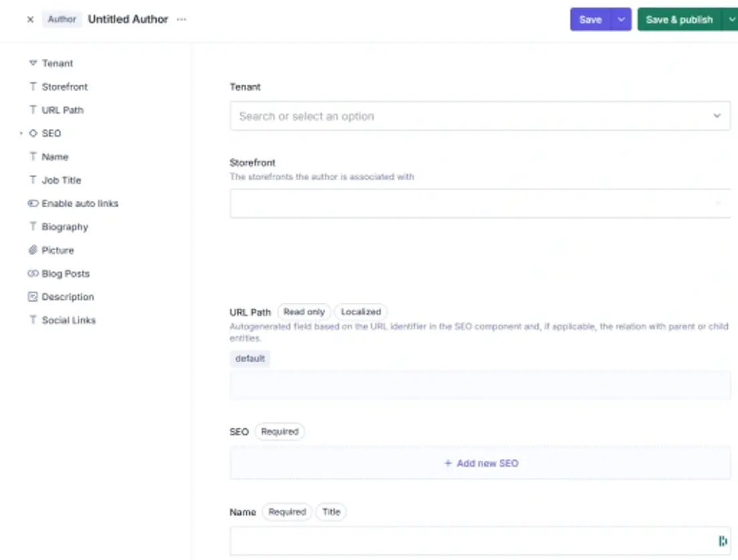
Task: Open the Save & publish dropdown arrow
Action: tap(731, 19)
